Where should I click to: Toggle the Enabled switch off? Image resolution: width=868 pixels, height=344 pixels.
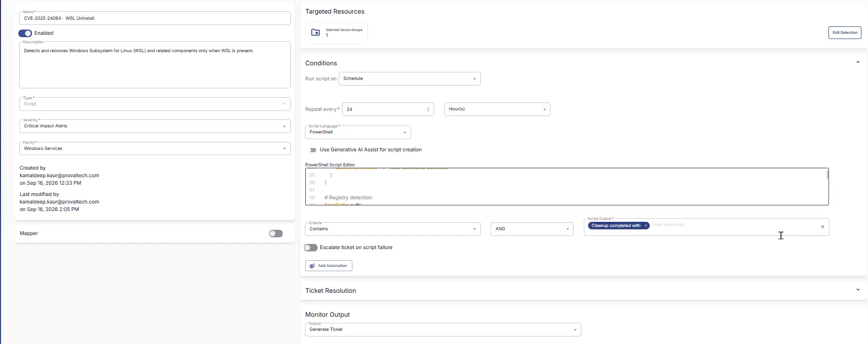pos(25,33)
